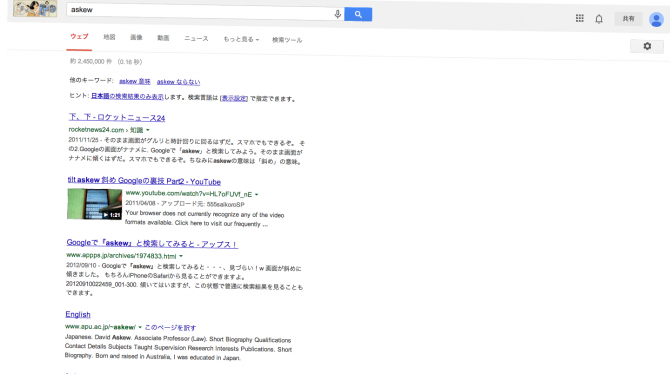
Task: Click the askew ならない related keyword link
Action: [x=178, y=82]
